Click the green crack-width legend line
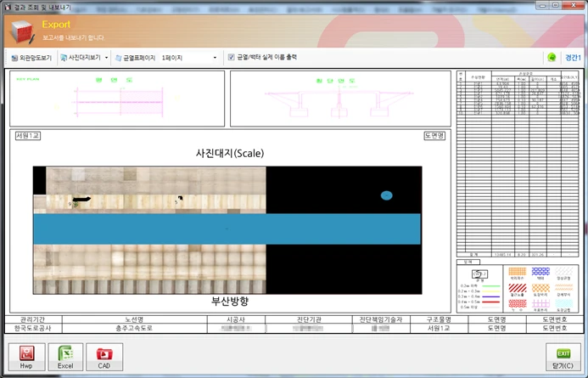 pos(490,286)
